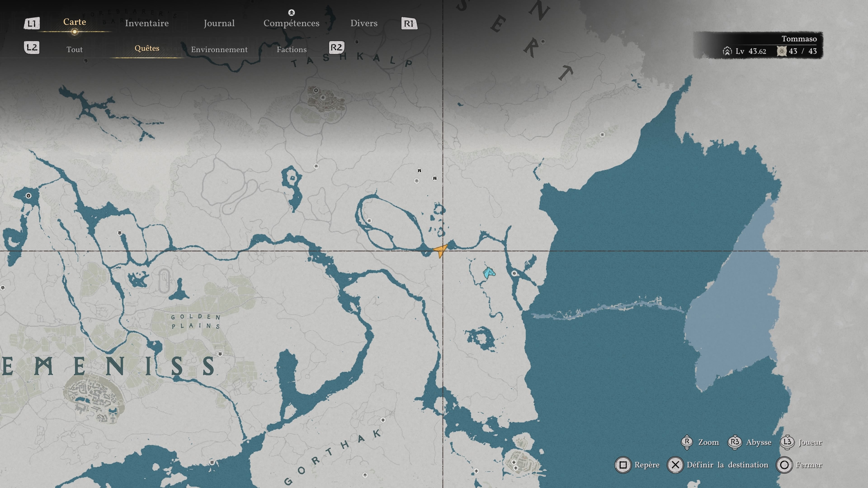Image resolution: width=868 pixels, height=488 pixels.
Task: Click the level emblem beside Lv 43.62
Action: 727,51
